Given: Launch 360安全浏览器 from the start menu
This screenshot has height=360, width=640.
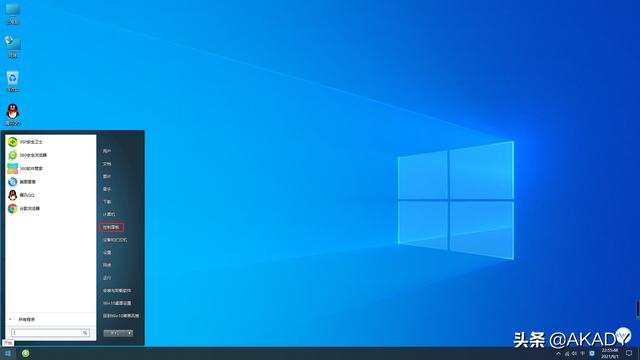Looking at the screenshot, I should (51, 155).
